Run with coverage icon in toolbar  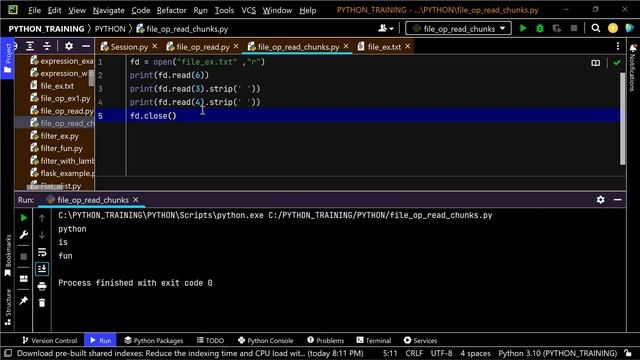coord(557,28)
